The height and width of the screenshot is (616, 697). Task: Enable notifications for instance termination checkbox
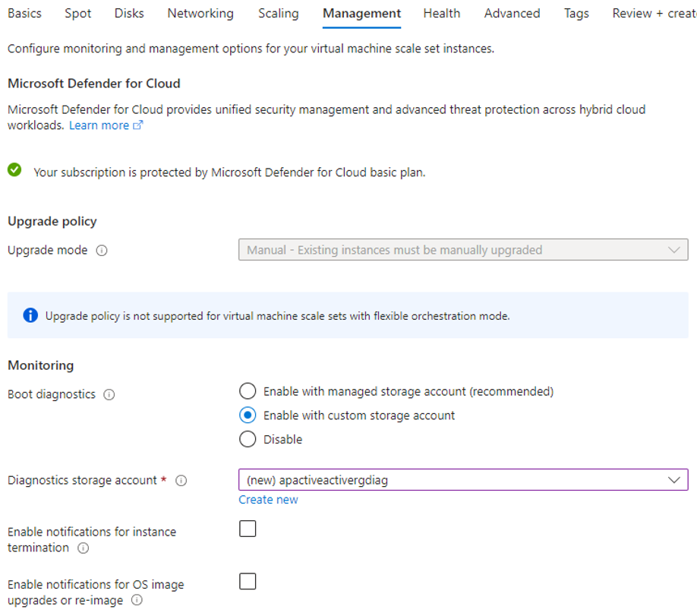pos(248,529)
